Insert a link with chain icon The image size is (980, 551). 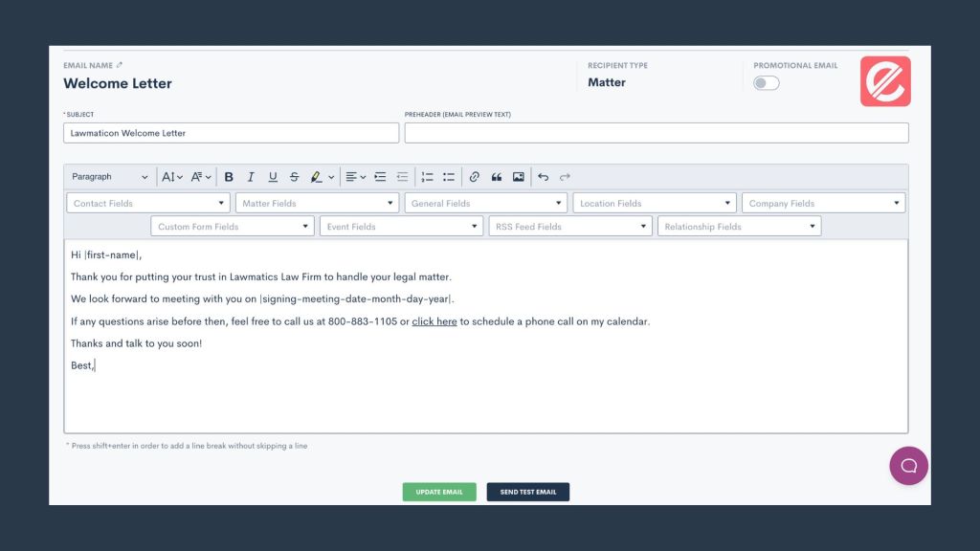(x=475, y=177)
